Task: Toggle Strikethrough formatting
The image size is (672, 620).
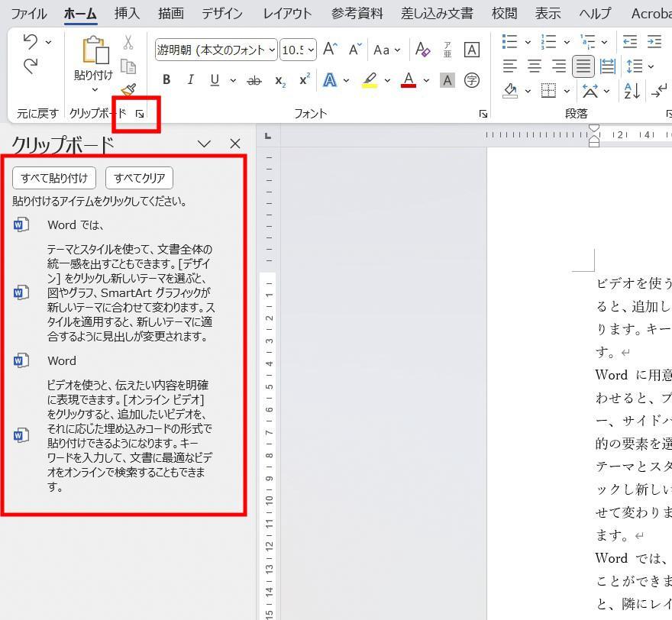Action: (254, 80)
